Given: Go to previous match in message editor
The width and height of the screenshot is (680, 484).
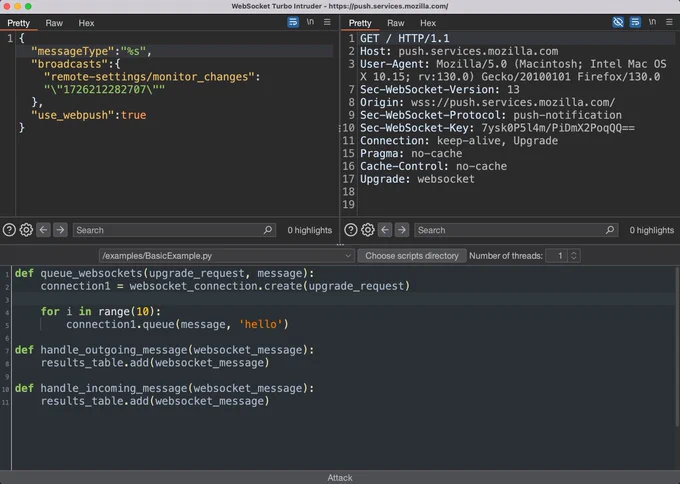Looking at the screenshot, I should click(x=43, y=230).
